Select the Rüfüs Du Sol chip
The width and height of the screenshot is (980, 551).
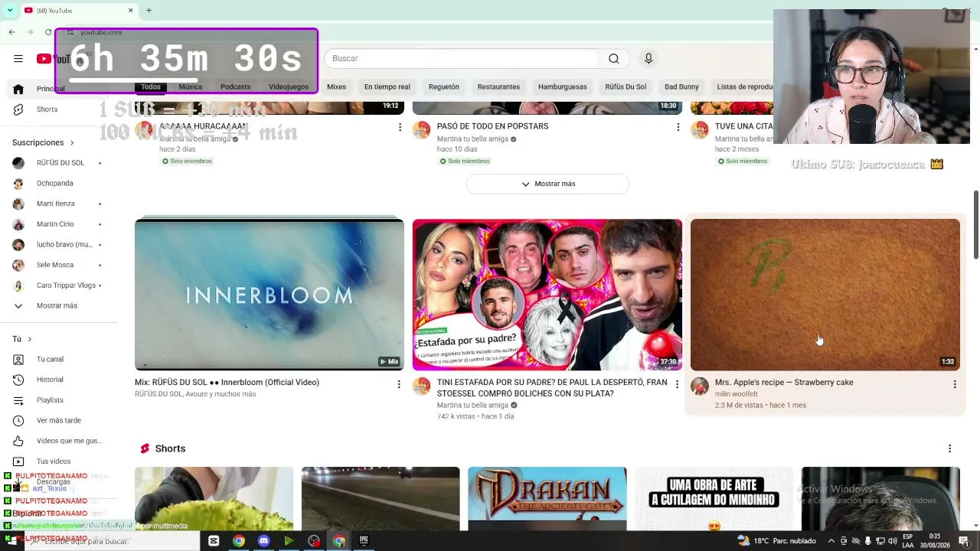pos(626,87)
